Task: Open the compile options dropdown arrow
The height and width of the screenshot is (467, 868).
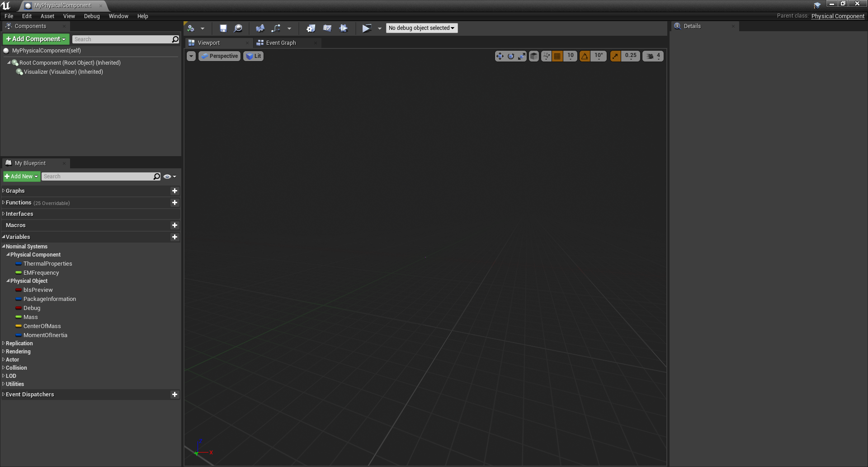Action: (x=203, y=29)
